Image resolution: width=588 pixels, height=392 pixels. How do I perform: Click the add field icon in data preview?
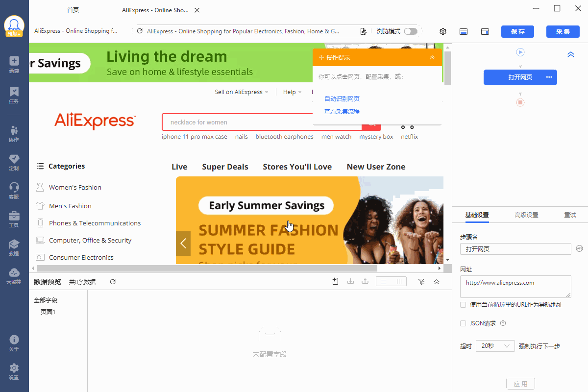click(x=336, y=282)
